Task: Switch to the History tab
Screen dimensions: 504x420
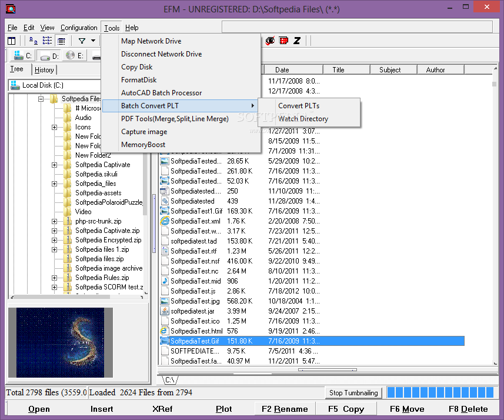Action: [44, 70]
